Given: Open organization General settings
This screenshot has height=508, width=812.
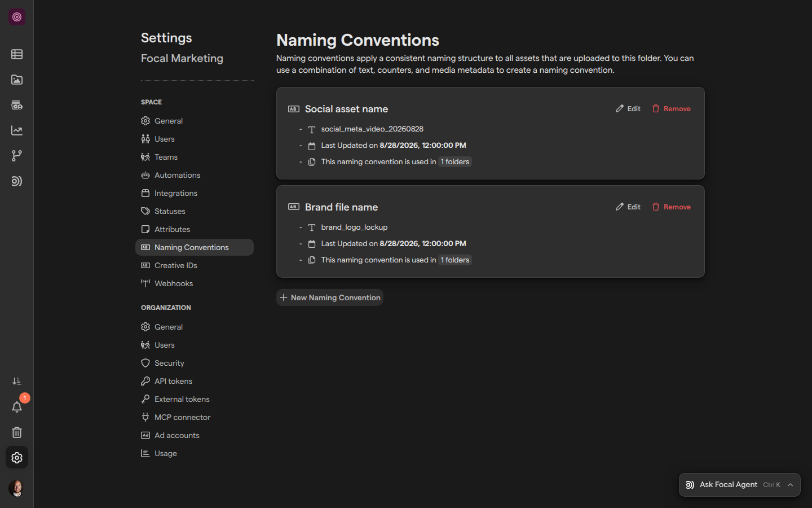Looking at the screenshot, I should pos(195,327).
